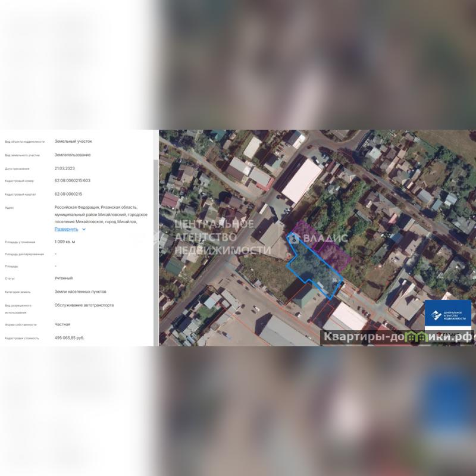Click the Владис logo icon on map
476x476 pixels.
[293, 239]
